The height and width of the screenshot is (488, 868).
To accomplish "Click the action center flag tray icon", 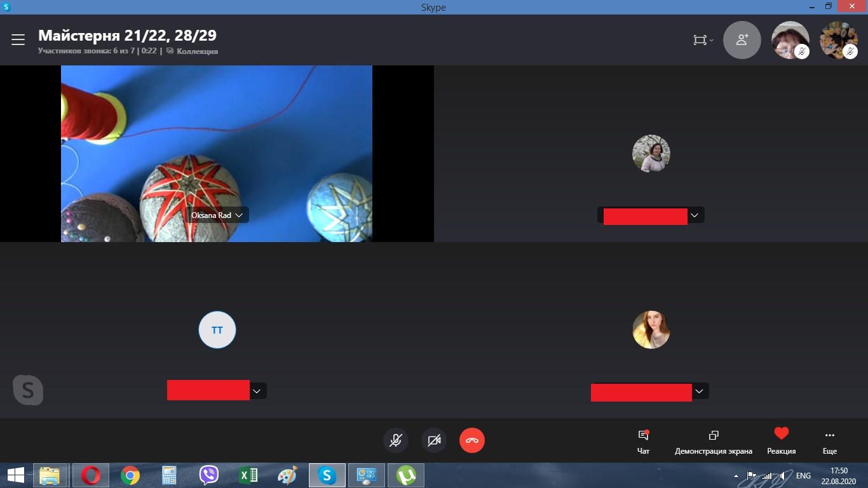I will 750,475.
